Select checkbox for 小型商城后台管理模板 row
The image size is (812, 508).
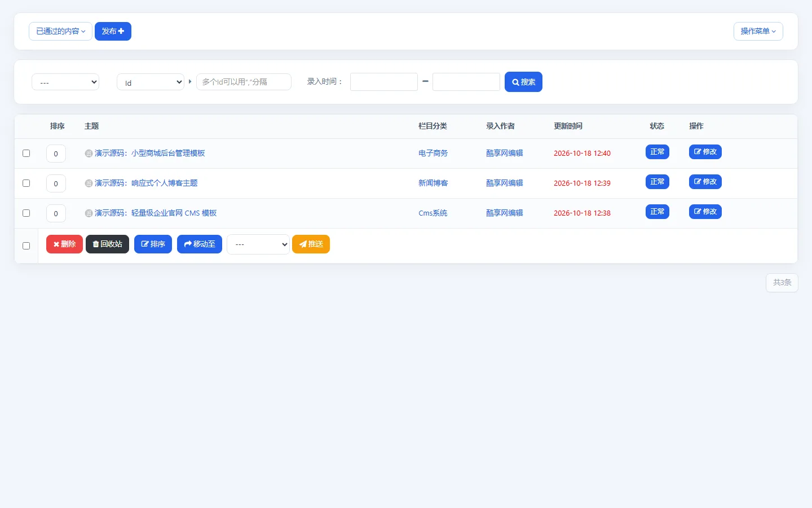(x=26, y=154)
